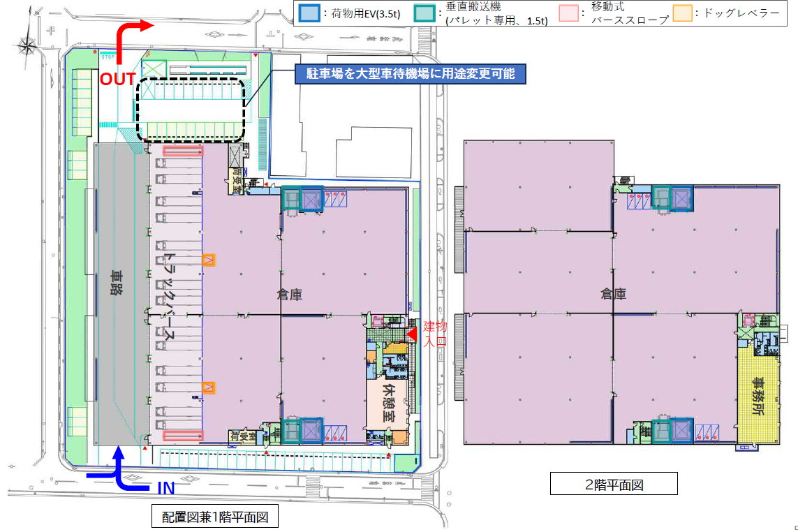This screenshot has width=798, height=532.
Task: Click the 荷受室 room at bottom
Action: tap(243, 437)
